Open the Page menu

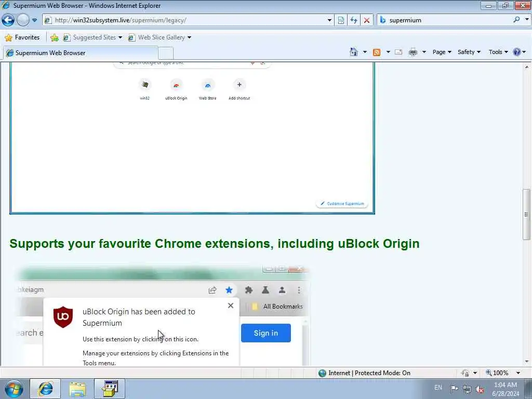[x=442, y=52]
